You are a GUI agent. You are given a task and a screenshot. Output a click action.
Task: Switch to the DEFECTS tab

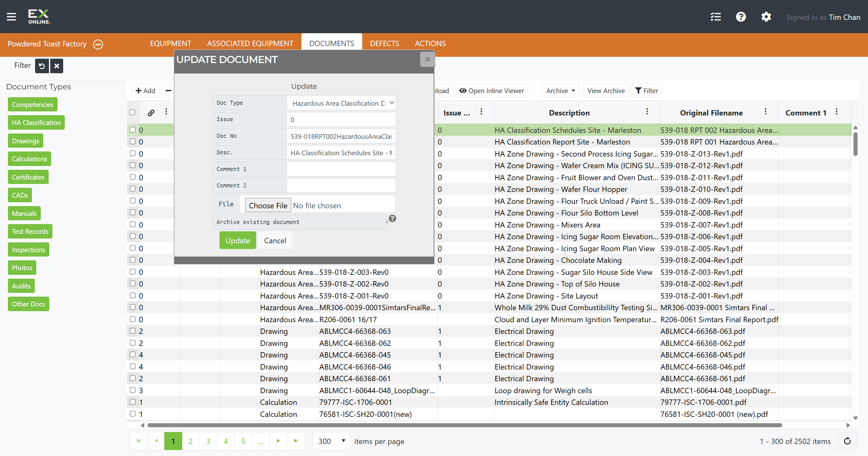(384, 44)
